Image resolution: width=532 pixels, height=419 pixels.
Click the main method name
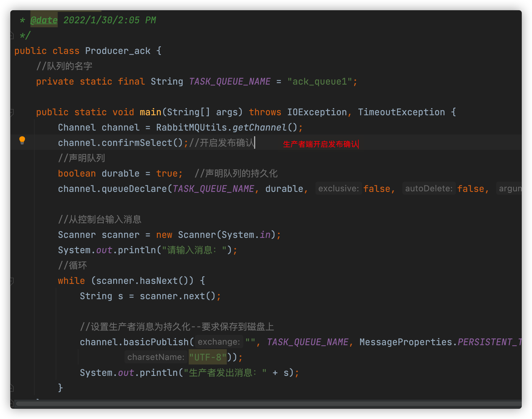pos(150,112)
